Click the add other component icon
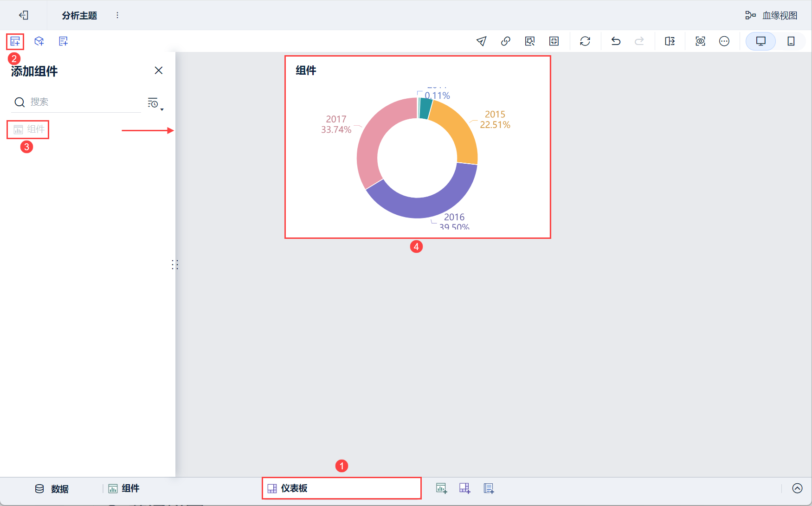The image size is (812, 506). [x=64, y=41]
